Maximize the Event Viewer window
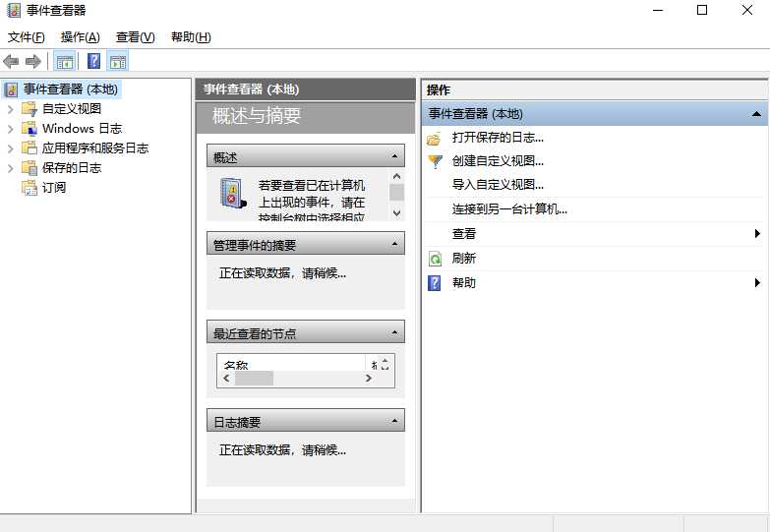Screen dimensions: 770x532 click(702, 10)
